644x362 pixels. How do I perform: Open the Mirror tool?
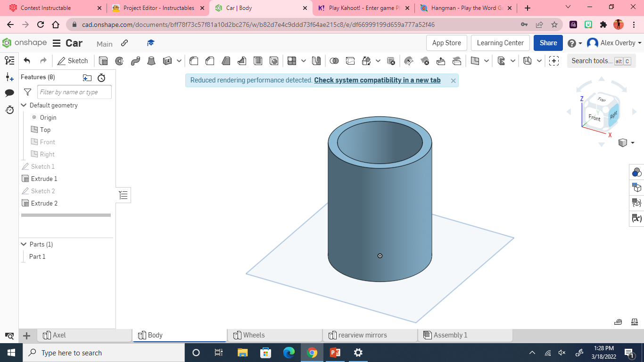click(316, 60)
